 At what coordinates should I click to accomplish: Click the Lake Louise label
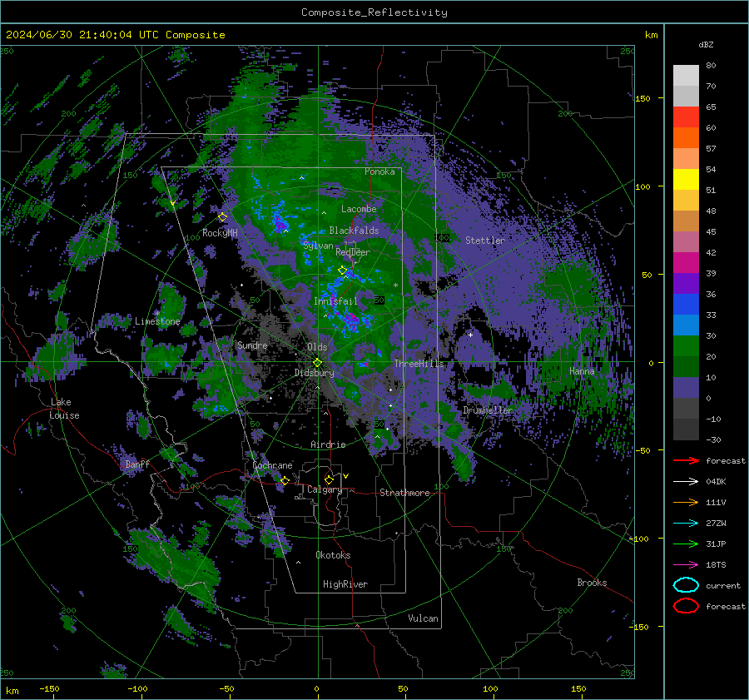coord(64,409)
